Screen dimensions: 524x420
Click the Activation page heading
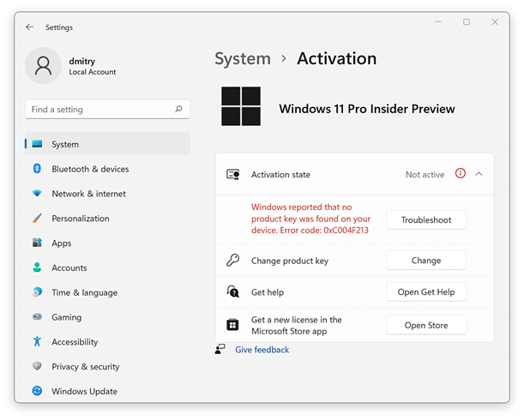[337, 58]
